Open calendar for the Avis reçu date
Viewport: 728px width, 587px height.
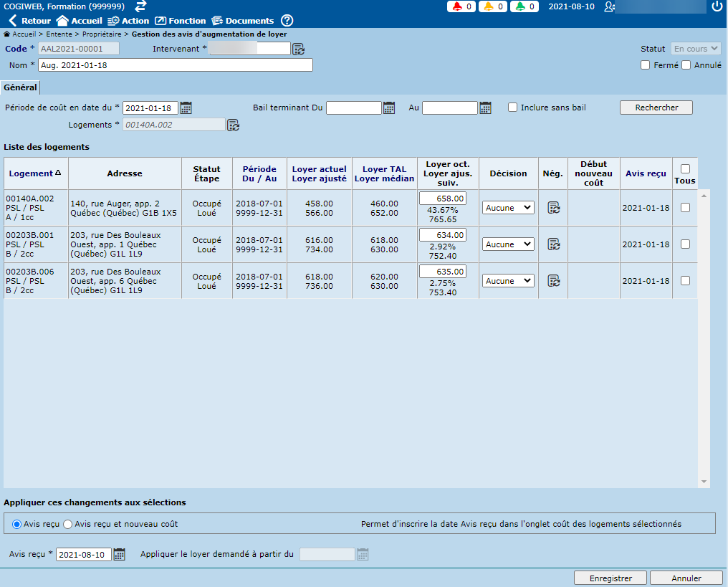120,554
